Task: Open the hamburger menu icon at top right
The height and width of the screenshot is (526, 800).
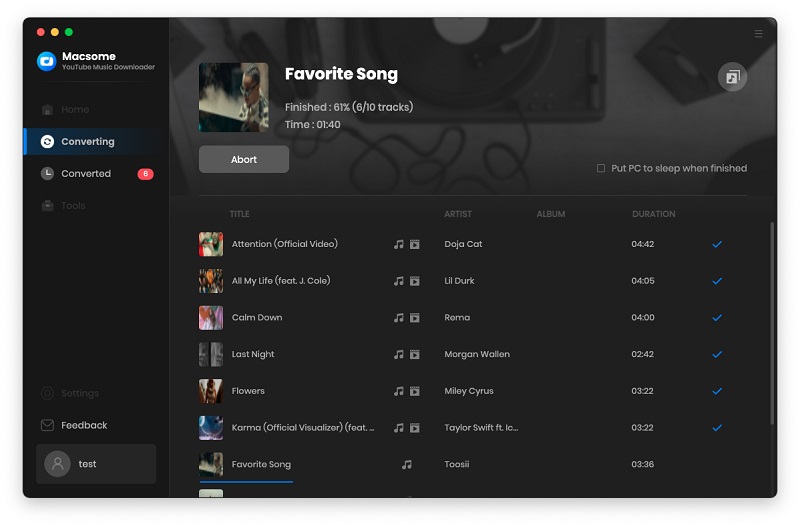Action: [x=758, y=34]
